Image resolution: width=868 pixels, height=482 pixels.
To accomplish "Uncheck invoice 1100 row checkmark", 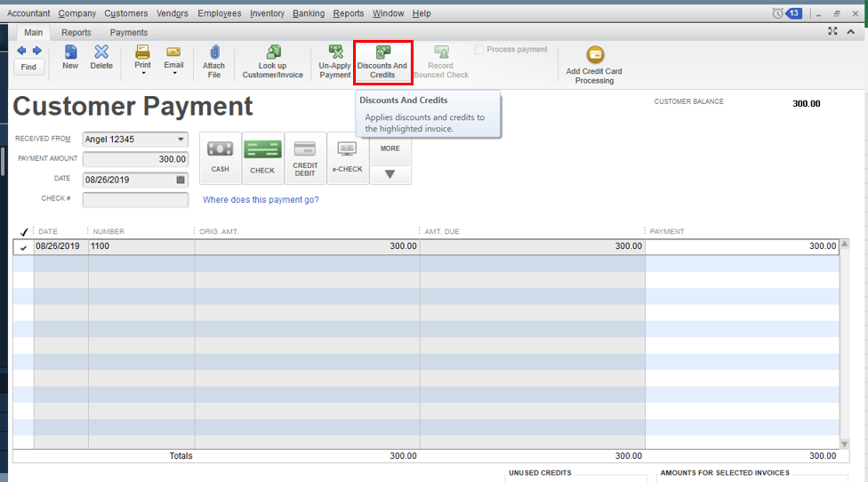I will pos(23,247).
